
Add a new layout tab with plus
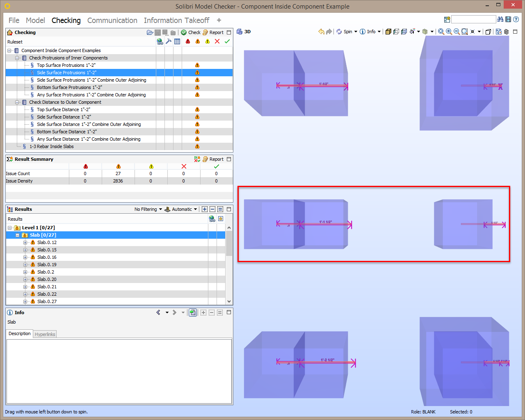[x=219, y=20]
